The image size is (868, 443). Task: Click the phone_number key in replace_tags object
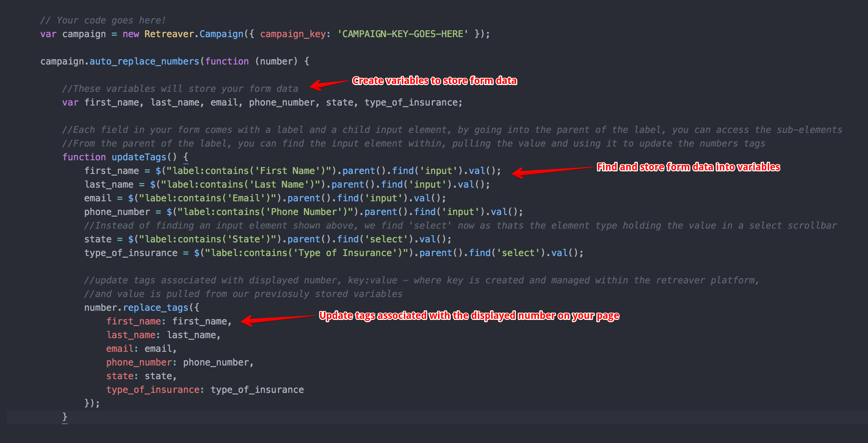pyautogui.click(x=139, y=362)
